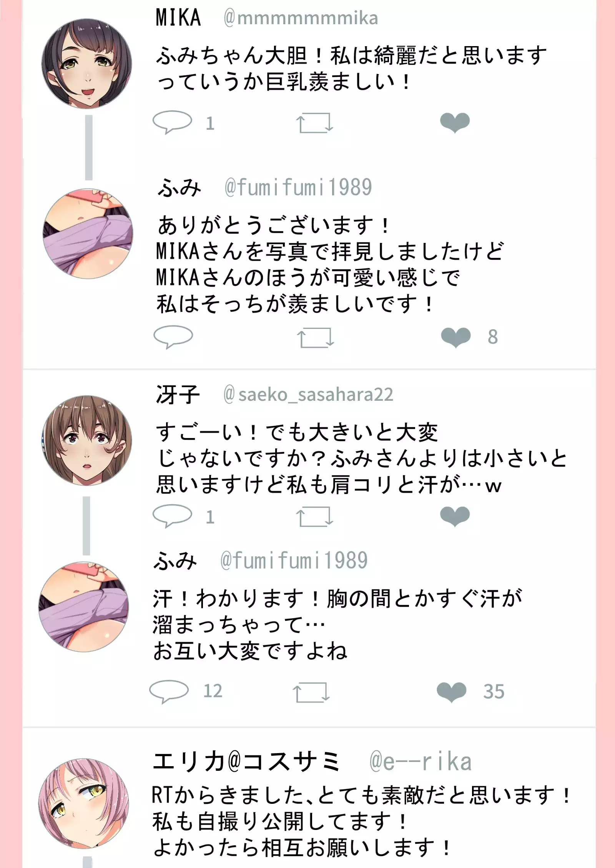Click the 冴子 display name
This screenshot has width=615, height=868.
pos(178,395)
